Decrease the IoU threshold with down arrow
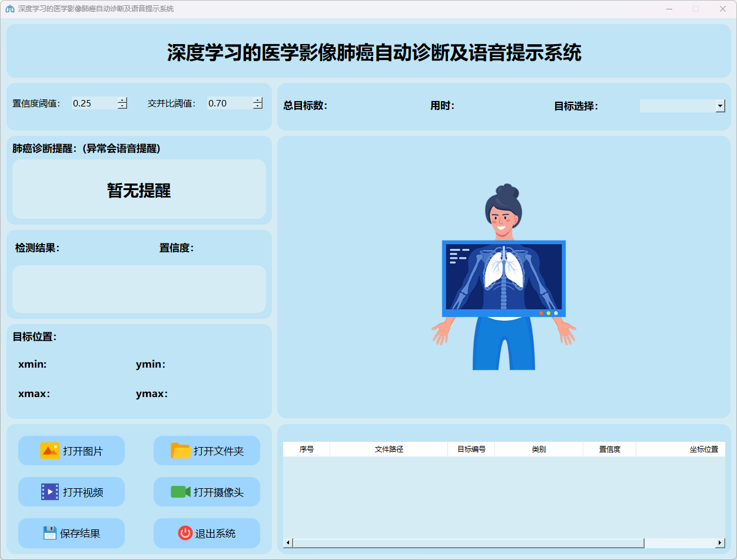Image resolution: width=737 pixels, height=560 pixels. point(257,106)
